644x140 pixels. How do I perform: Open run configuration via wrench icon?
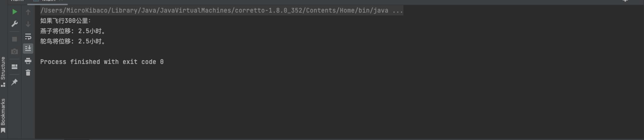[14, 24]
